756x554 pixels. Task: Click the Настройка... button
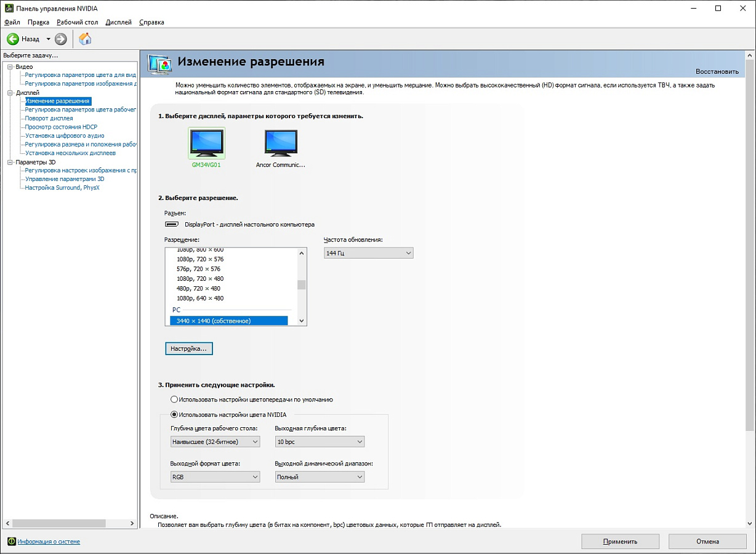(x=189, y=348)
